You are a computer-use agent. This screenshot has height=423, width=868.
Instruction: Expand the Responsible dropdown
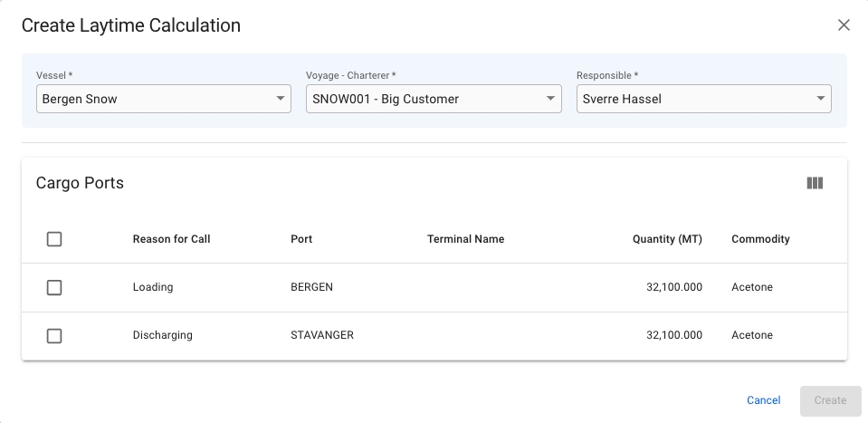coord(819,99)
